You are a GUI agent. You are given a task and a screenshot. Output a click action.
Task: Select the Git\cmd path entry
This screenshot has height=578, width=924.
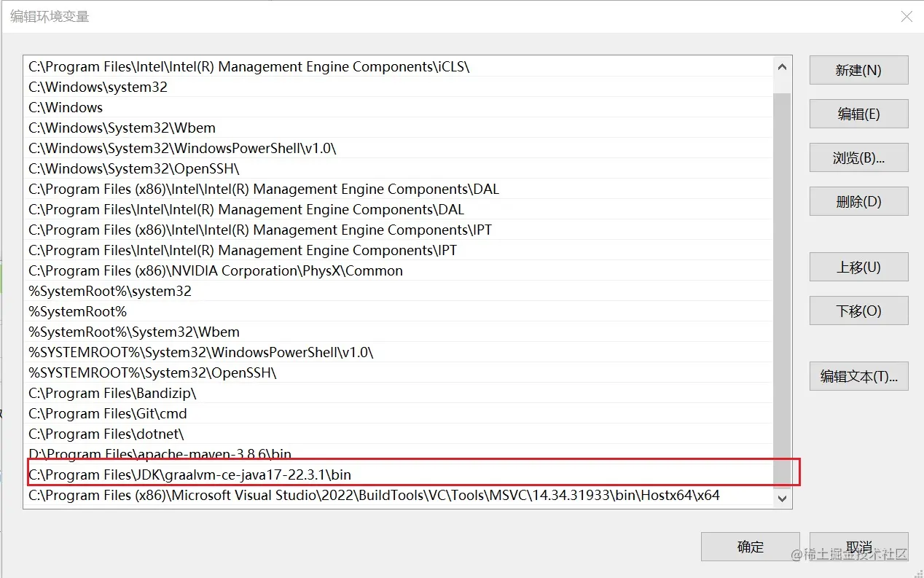coord(399,413)
